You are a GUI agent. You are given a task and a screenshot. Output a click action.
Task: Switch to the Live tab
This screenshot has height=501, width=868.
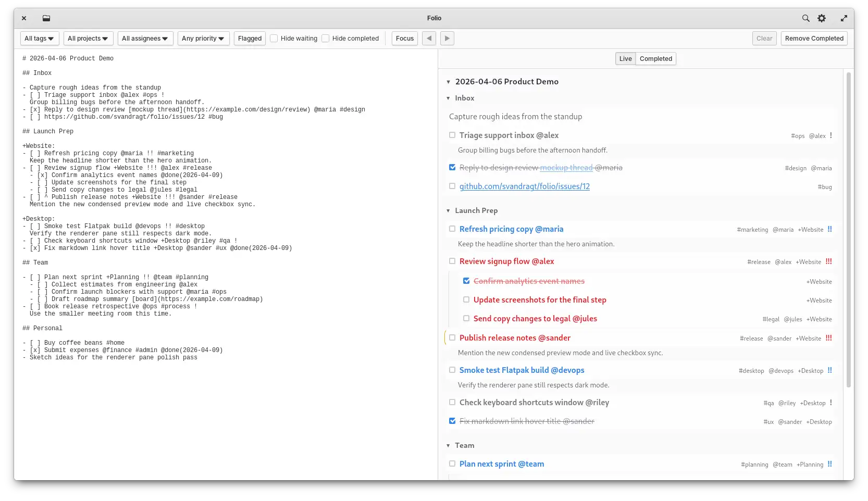(625, 59)
